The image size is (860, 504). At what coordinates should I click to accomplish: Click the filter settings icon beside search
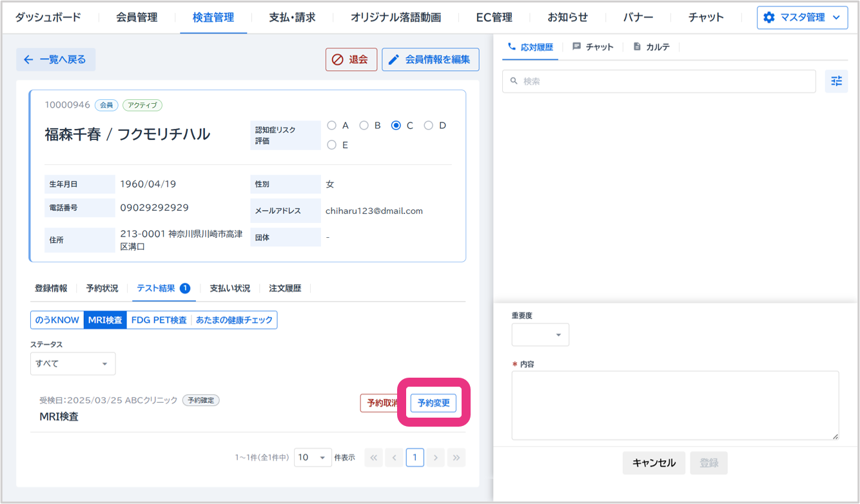tap(836, 81)
